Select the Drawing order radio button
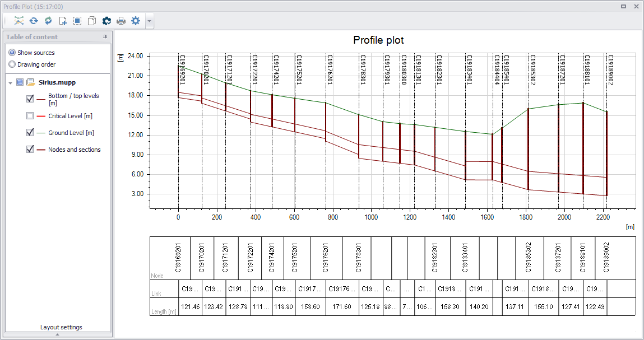644x340 pixels. pyautogui.click(x=12, y=64)
